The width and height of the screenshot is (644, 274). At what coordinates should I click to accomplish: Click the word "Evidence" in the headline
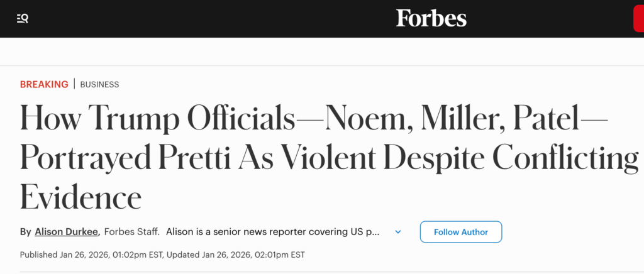(80, 196)
